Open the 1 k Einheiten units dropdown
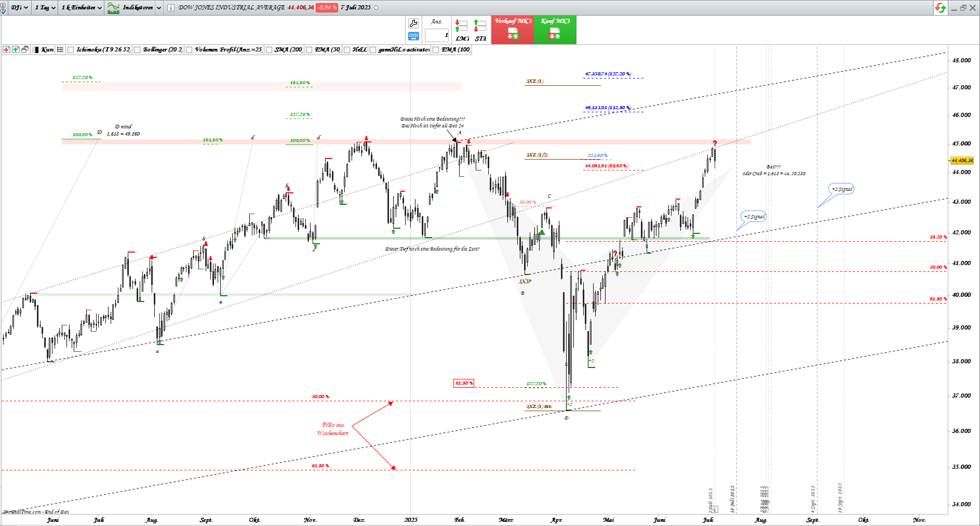The width and height of the screenshot is (980, 526). pos(82,8)
